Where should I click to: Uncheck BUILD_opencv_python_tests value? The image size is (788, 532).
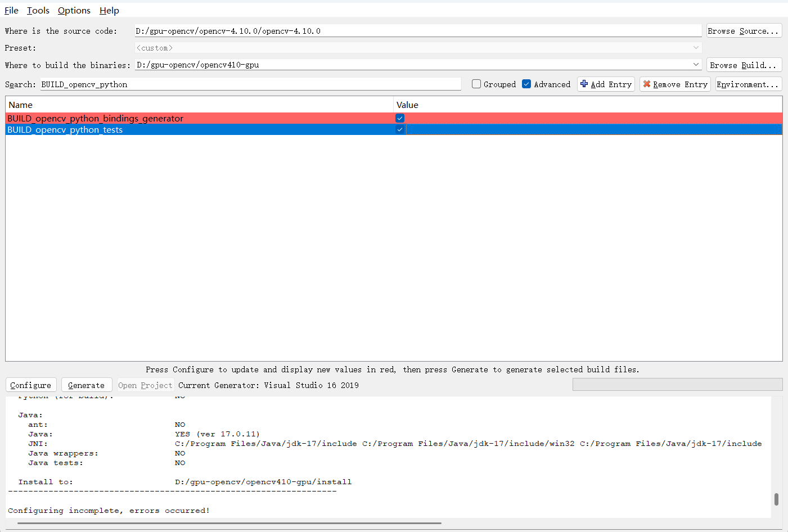coord(399,129)
